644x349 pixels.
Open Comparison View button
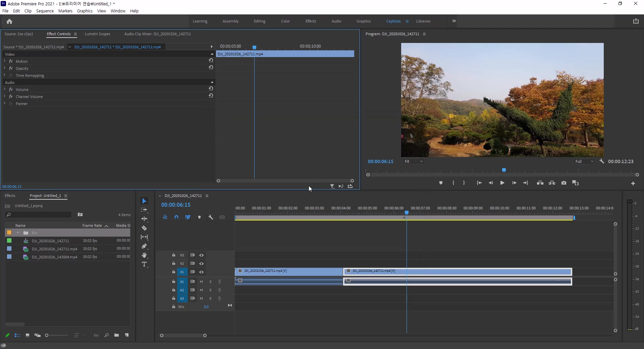point(576,183)
